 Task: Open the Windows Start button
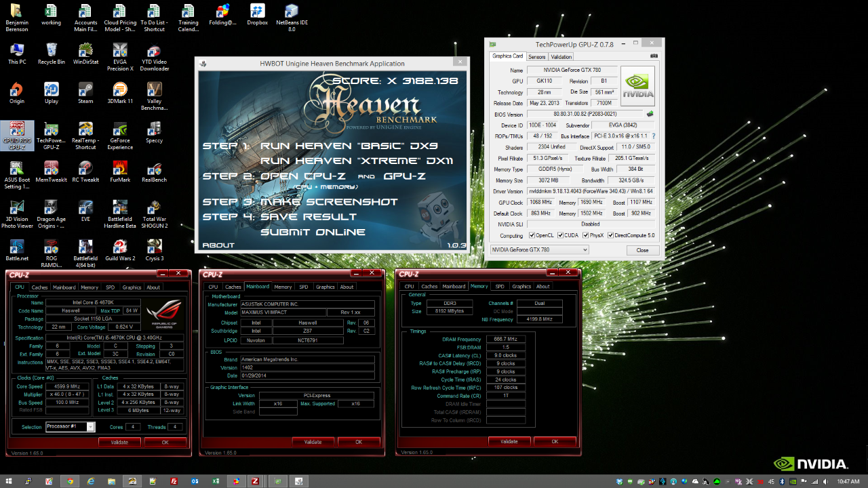point(9,481)
